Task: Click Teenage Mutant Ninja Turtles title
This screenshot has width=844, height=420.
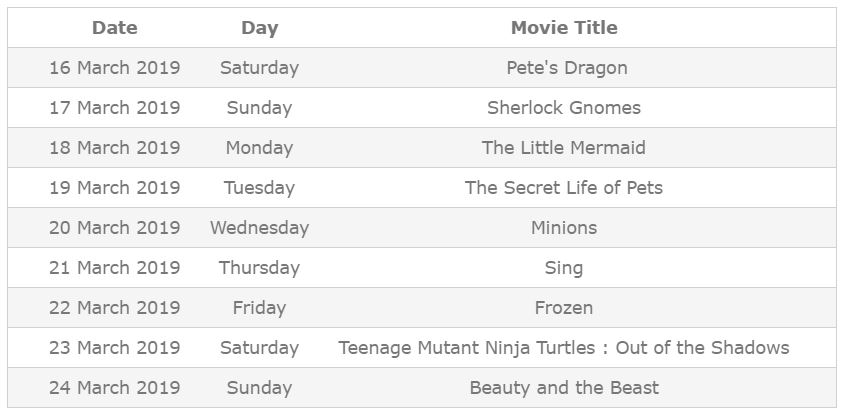Action: (x=564, y=348)
